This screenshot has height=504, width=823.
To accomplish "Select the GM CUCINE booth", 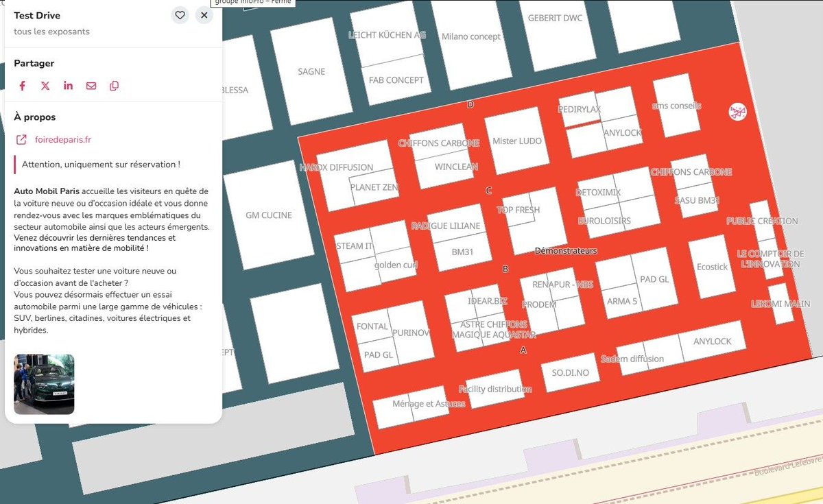I will 269,215.
